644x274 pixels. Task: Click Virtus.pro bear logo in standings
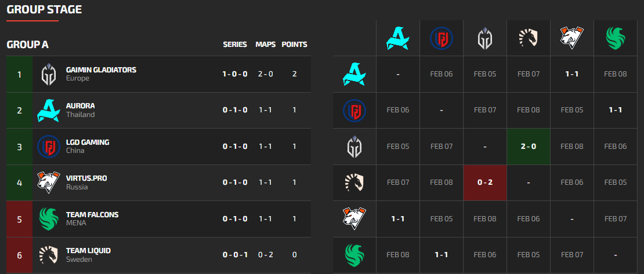(x=49, y=182)
